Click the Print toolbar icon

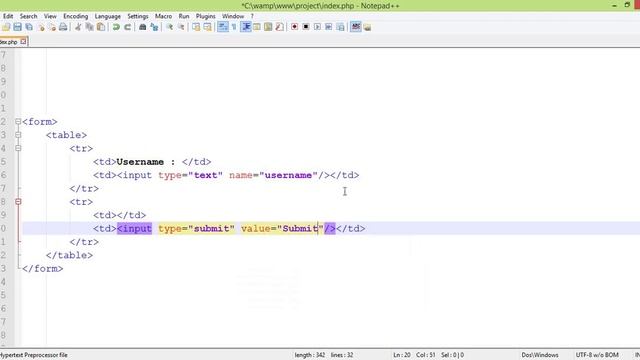pos(63,27)
